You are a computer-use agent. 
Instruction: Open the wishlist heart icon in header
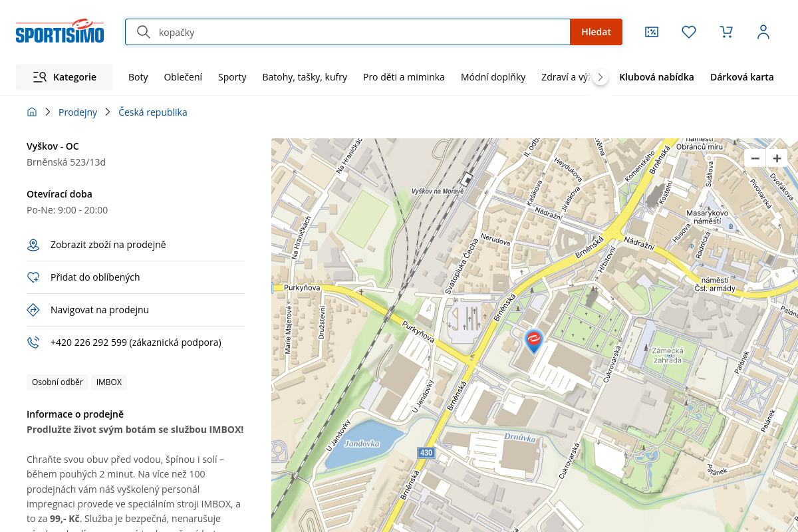689,32
